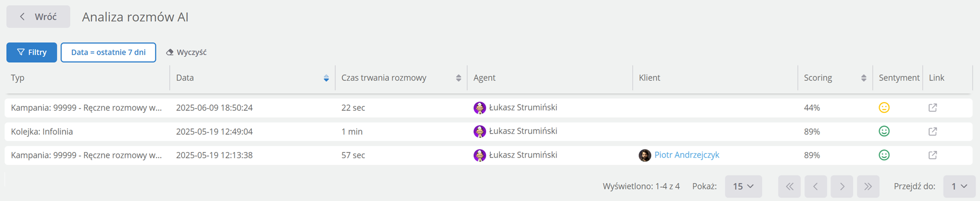
Task: Open external link for the Kolejka: Infolinia row
Action: (933, 132)
